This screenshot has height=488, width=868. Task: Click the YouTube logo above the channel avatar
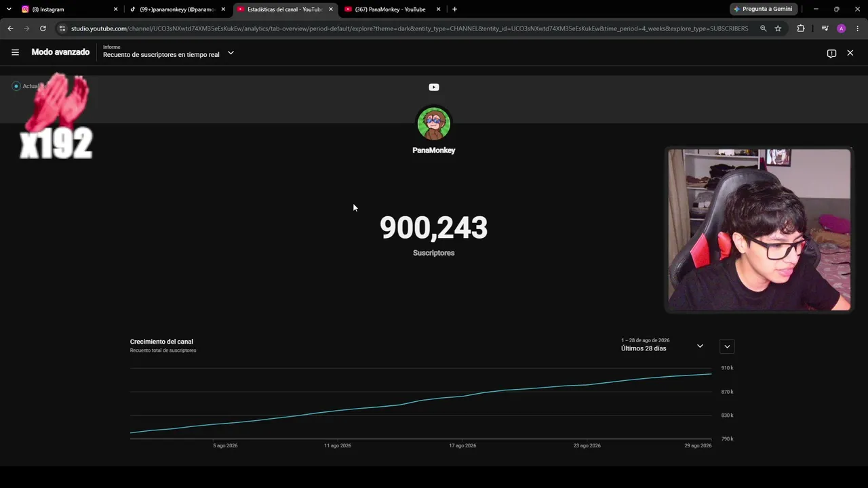coord(434,87)
